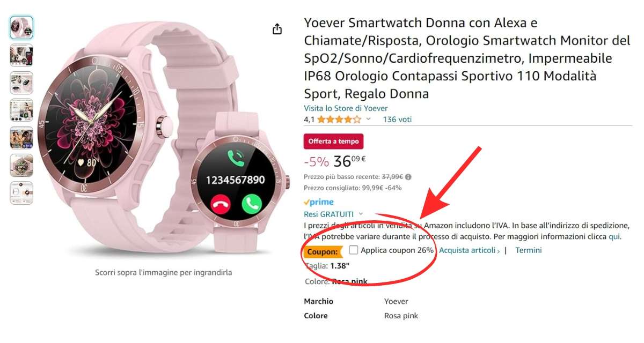Select the second product thumbnail

(x=21, y=55)
